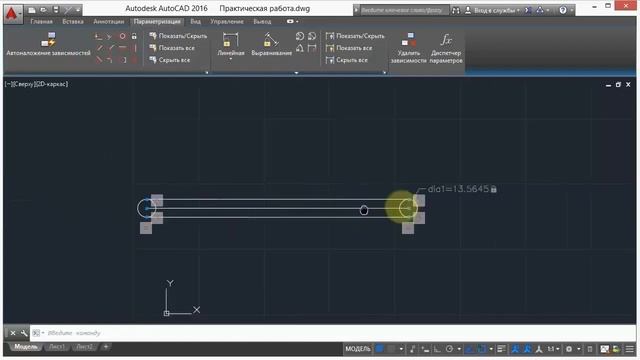Click dimensional Скрыть все button
The width and height of the screenshot is (640, 360).
coord(347,60)
